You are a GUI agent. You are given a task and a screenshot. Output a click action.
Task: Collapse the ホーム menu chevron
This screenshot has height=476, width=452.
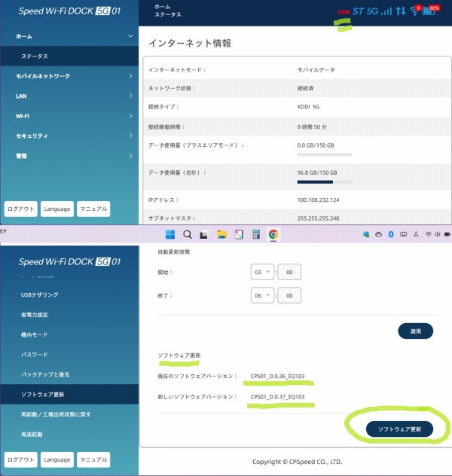tap(130, 36)
